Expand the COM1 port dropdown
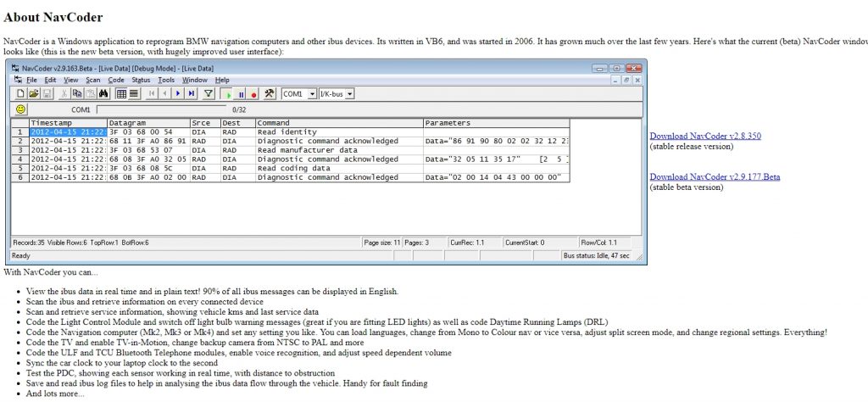868x402 pixels. [313, 94]
